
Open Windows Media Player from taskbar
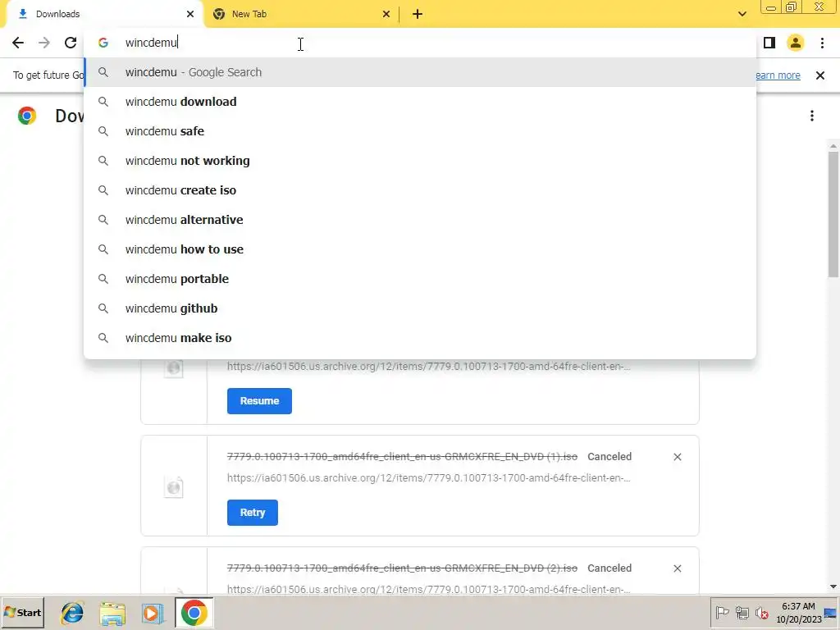(x=153, y=613)
